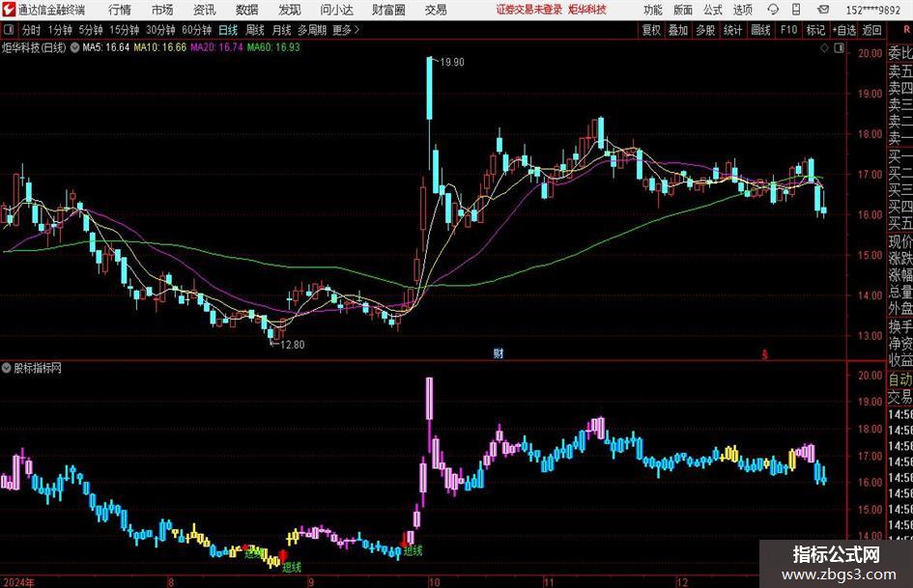913x588 pixels.
Task: Open the mobile phone icon in title bar
Action: pyautogui.click(x=796, y=10)
